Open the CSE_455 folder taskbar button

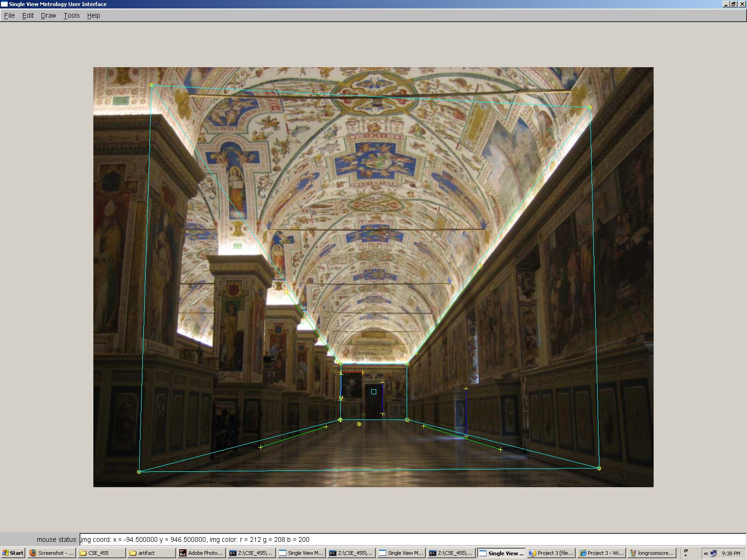click(x=101, y=553)
